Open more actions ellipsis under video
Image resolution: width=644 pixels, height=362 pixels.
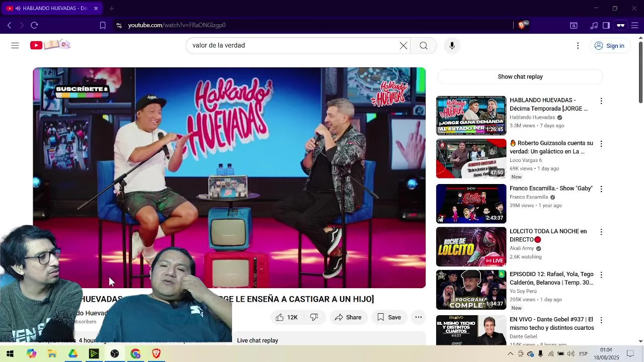[419, 317]
